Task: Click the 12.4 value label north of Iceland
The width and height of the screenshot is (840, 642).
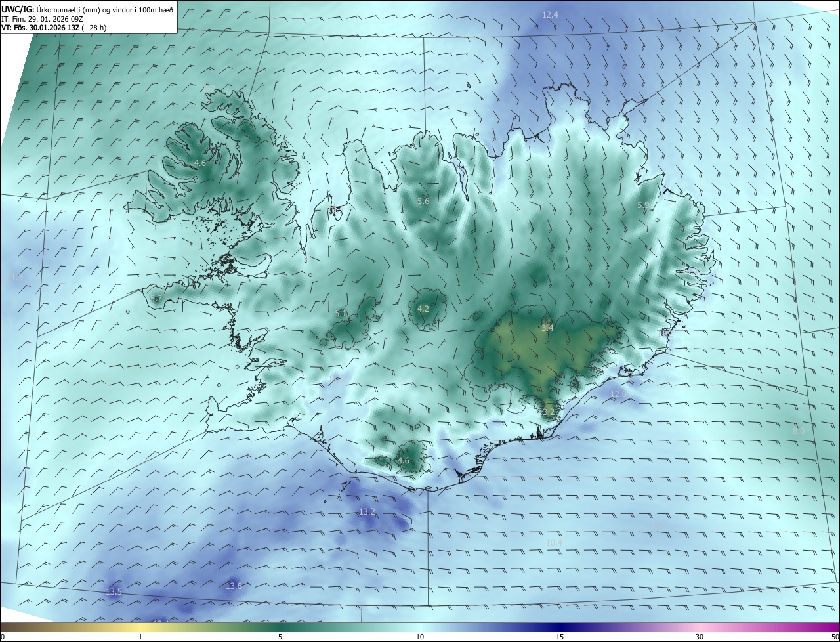Action: (550, 14)
